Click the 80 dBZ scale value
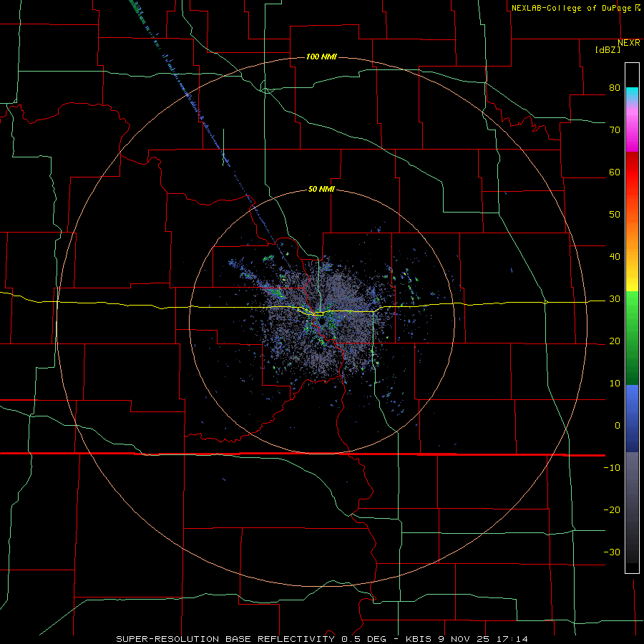Screen dimensions: 644x644 coord(615,88)
